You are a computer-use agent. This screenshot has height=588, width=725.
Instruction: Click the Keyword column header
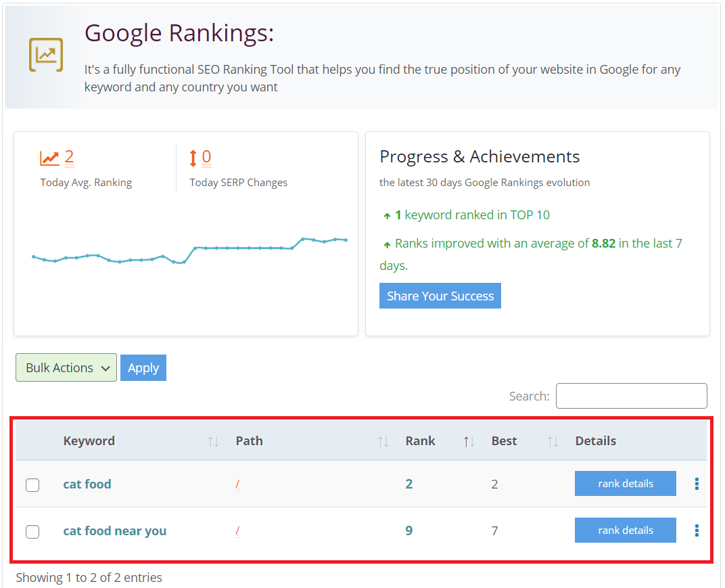[89, 441]
